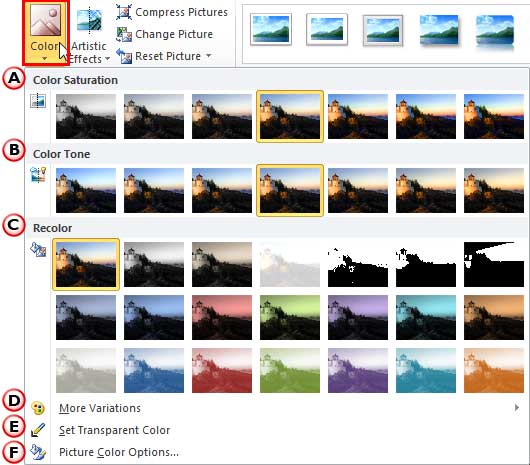Apply the dark purple recolor variation

point(358,317)
